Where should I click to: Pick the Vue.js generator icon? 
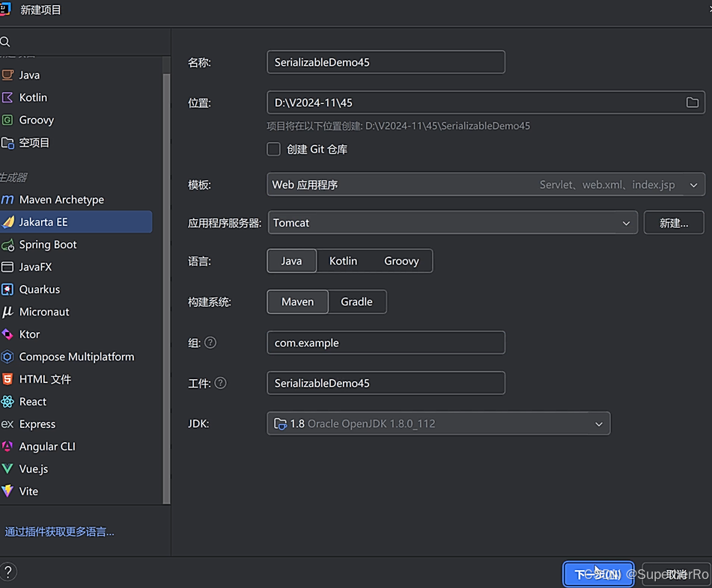point(7,468)
